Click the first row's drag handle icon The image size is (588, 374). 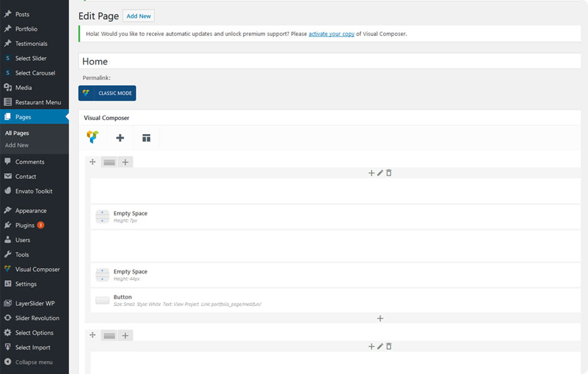(93, 162)
